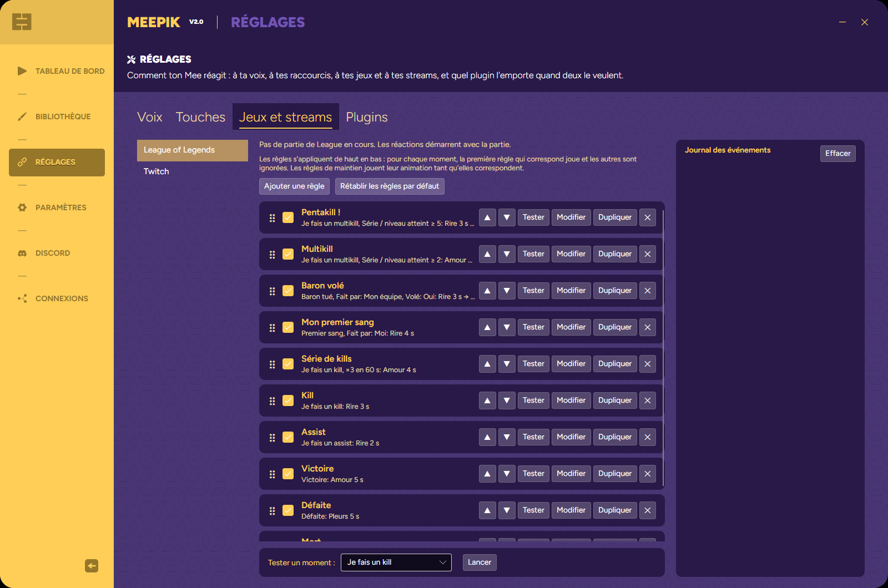Move Baron volé rule down
Viewport: 888px width, 588px height.
click(507, 291)
